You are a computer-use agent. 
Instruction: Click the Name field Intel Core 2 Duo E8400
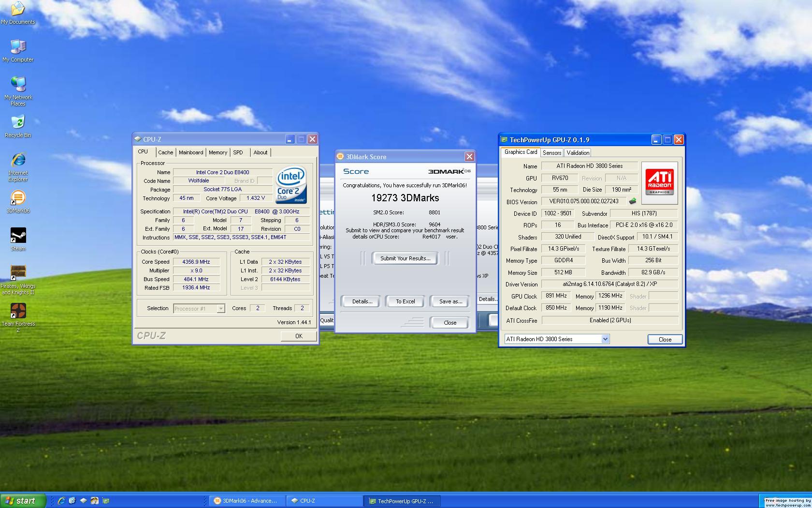[x=223, y=172]
